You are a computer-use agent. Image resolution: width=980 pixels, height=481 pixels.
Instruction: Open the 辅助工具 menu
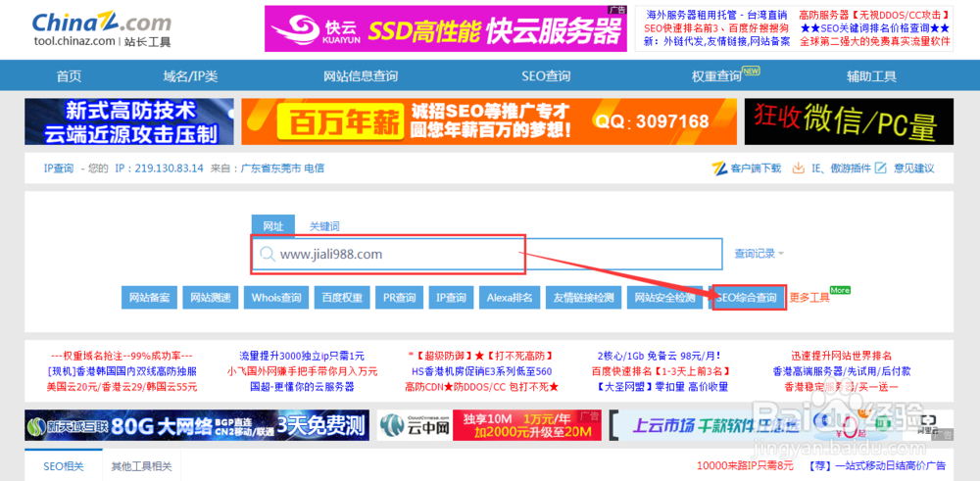pos(871,76)
